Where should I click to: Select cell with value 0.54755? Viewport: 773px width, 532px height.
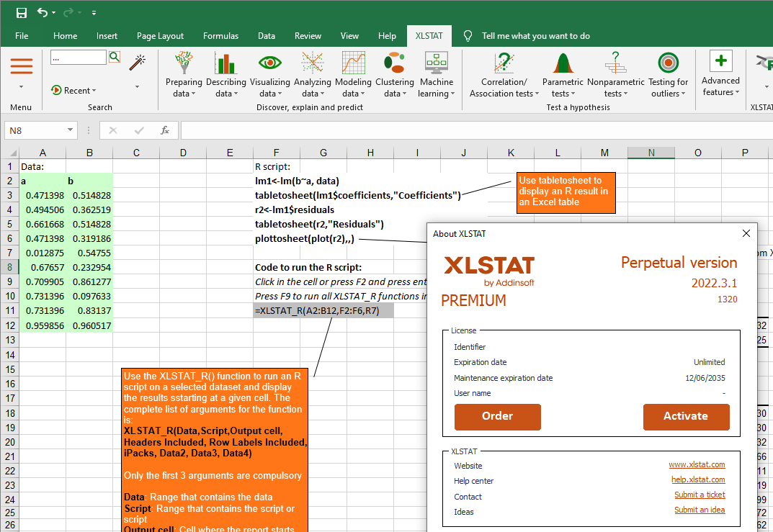[x=89, y=253]
